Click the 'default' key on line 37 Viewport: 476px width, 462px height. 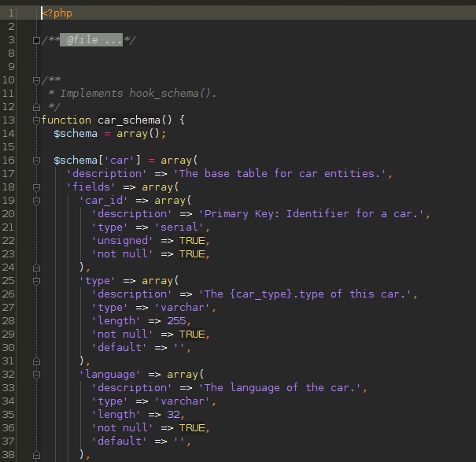pos(119,441)
